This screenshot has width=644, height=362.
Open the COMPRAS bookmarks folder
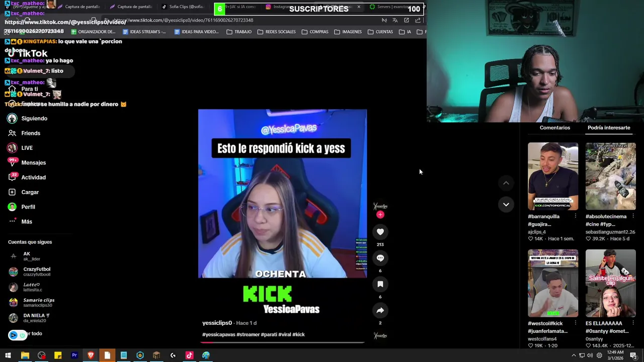tap(315, 32)
